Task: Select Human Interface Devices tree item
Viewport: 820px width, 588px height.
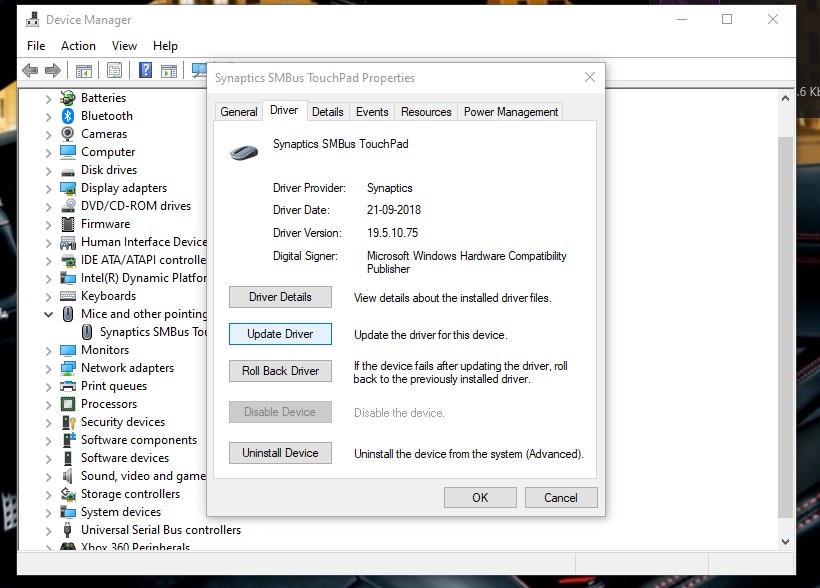Action: click(134, 242)
